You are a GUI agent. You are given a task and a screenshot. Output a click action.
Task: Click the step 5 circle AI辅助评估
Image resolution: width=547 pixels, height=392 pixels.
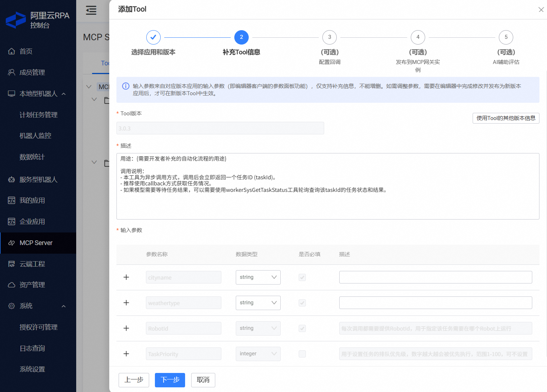pyautogui.click(x=506, y=37)
